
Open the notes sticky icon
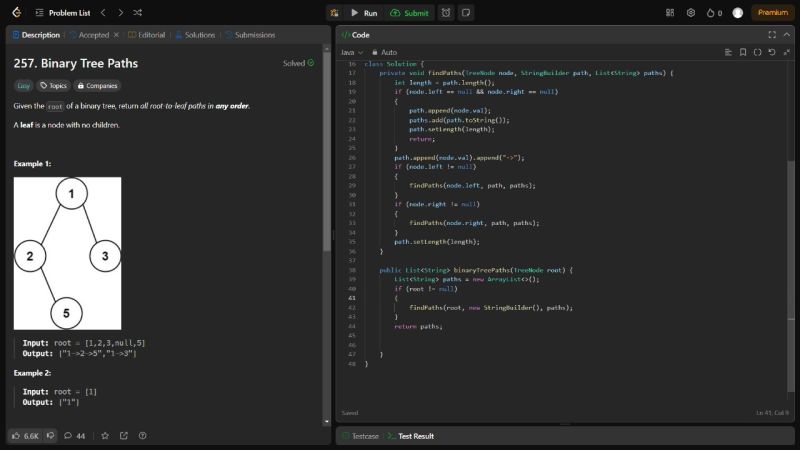coord(466,13)
